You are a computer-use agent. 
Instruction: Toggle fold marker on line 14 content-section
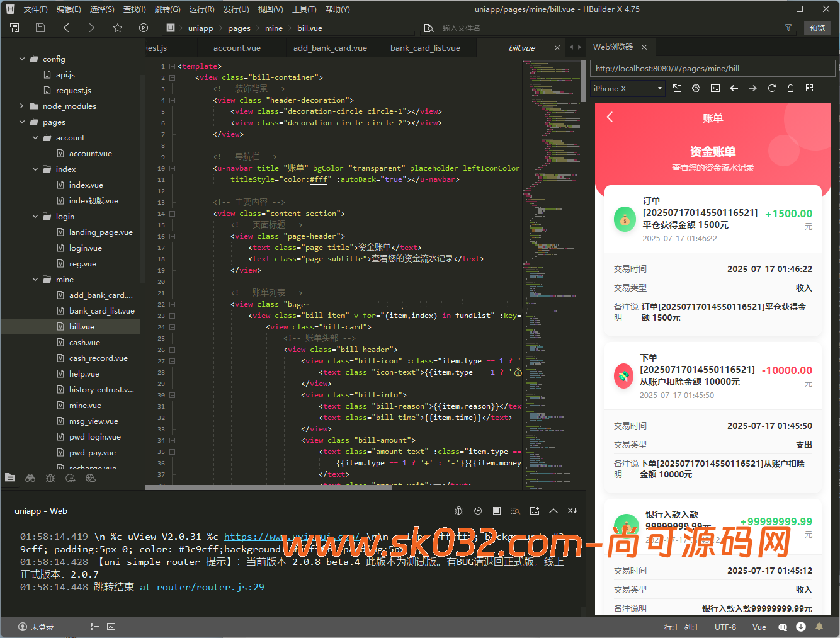pyautogui.click(x=172, y=214)
